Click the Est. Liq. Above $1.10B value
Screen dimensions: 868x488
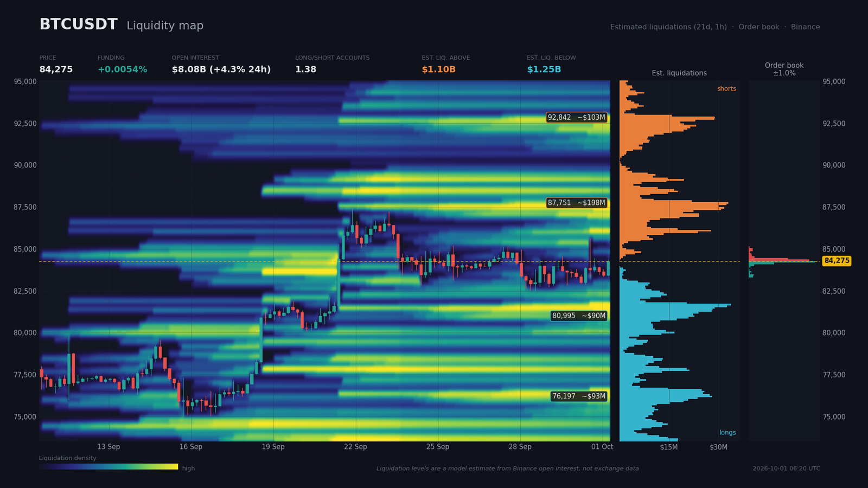coord(438,69)
